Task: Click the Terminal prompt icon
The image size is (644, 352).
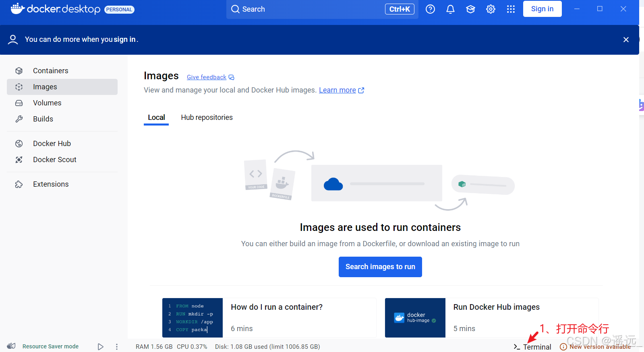Action: click(x=517, y=347)
